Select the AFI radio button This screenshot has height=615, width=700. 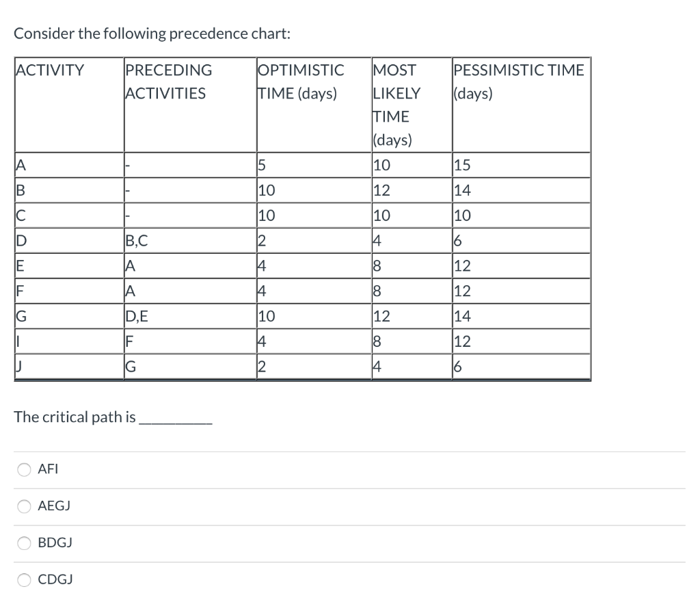click(x=24, y=469)
